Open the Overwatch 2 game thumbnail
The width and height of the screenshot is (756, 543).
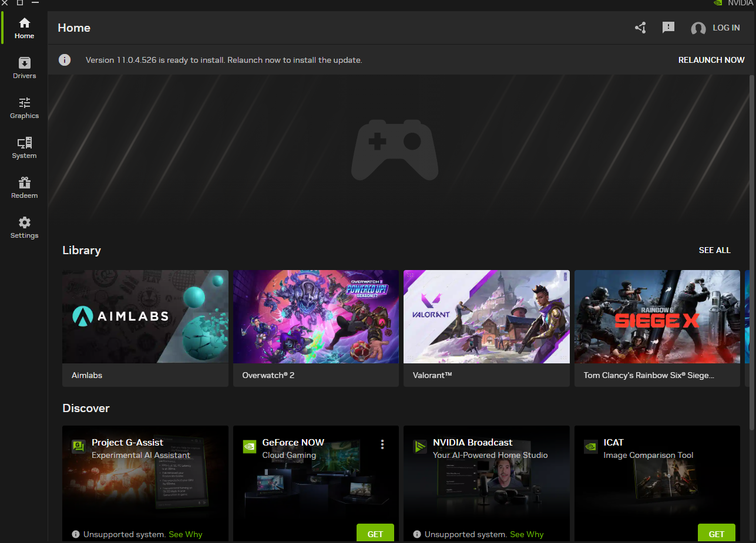point(316,316)
